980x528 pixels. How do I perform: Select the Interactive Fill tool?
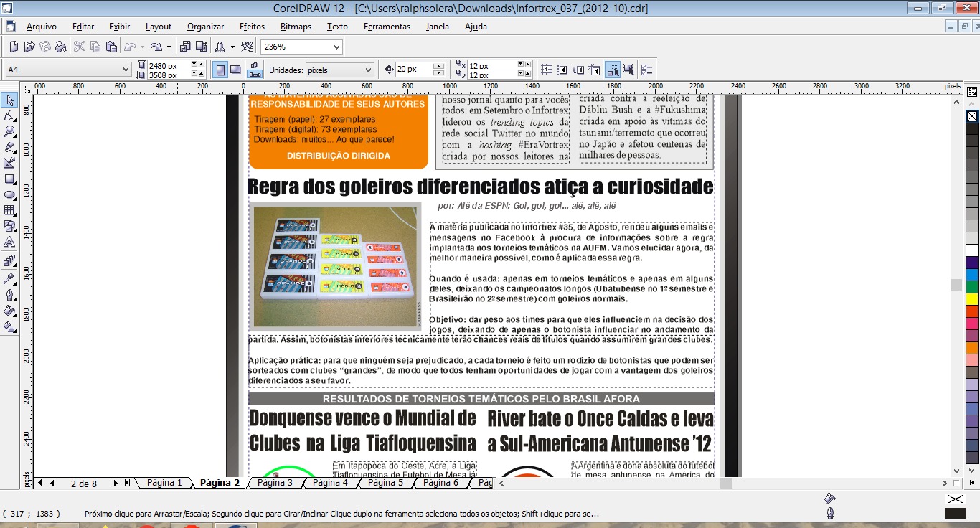9,326
